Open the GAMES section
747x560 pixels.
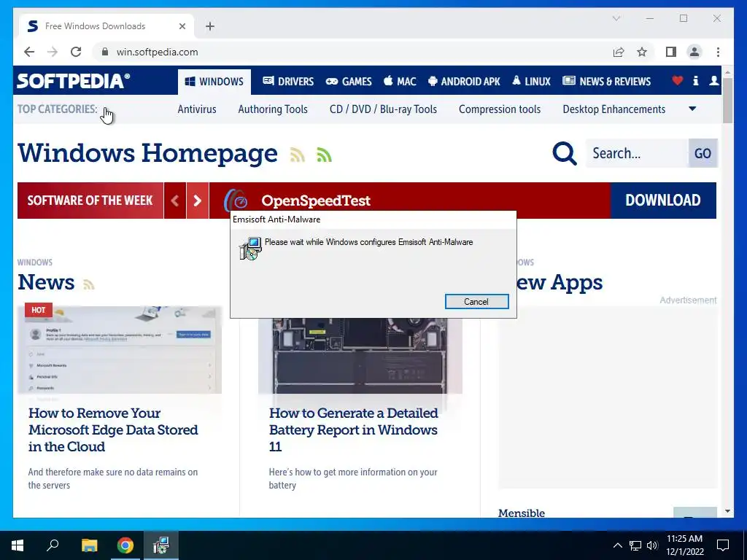click(349, 82)
